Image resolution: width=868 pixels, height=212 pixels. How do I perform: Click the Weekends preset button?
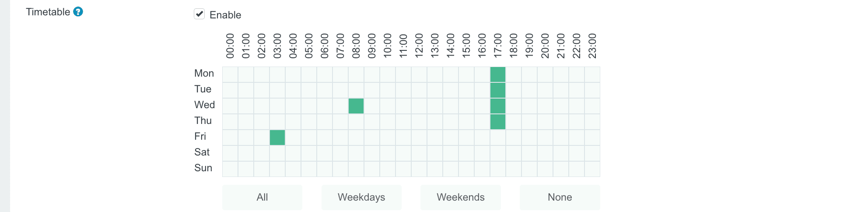(x=460, y=197)
